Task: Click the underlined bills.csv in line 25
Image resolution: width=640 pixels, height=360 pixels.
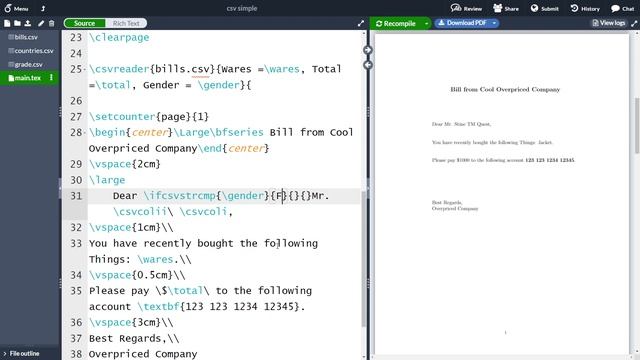Action: 182,69
